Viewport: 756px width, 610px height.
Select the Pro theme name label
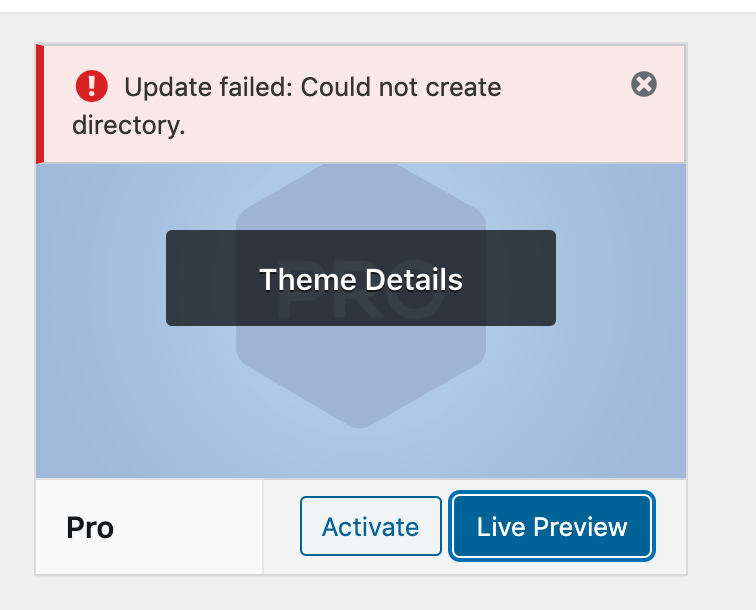click(90, 528)
